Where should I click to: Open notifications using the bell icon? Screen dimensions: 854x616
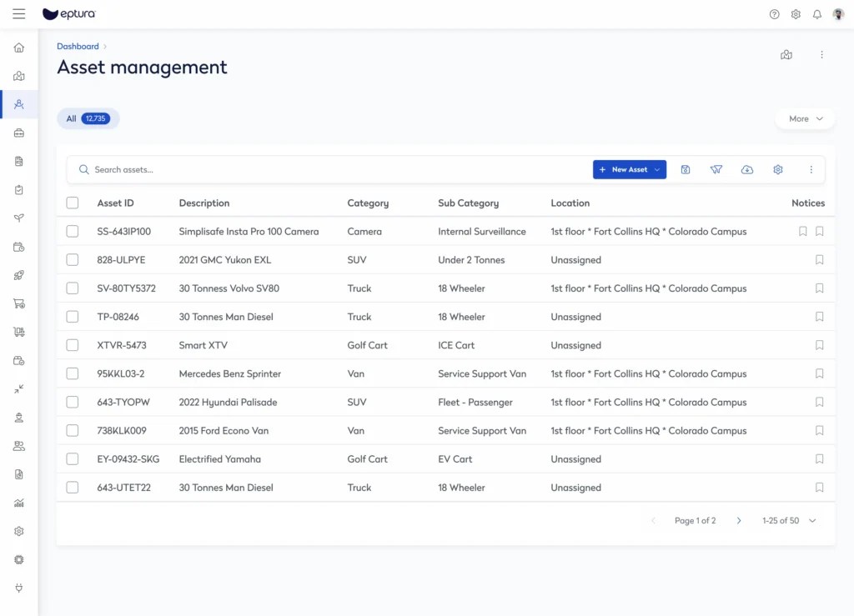coord(817,14)
